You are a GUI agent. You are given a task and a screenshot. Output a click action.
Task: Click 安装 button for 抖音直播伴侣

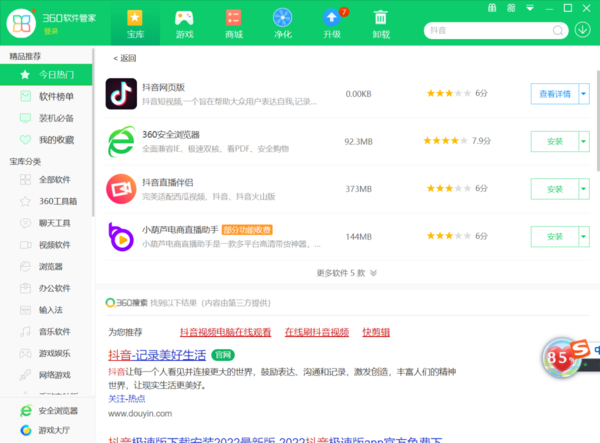click(x=555, y=189)
